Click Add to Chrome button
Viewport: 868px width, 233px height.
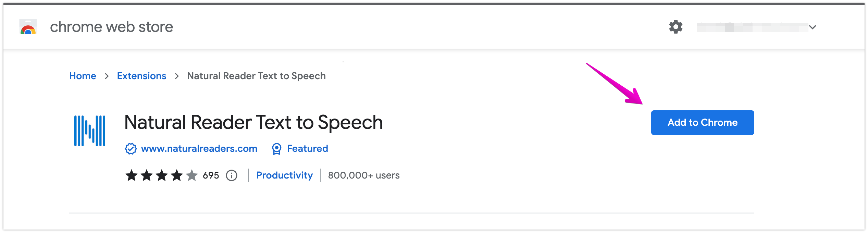703,123
